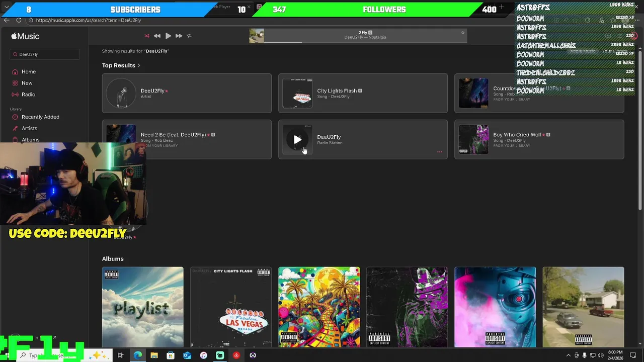Open the colorful palm trees album cover
The width and height of the screenshot is (644, 362).
click(319, 307)
